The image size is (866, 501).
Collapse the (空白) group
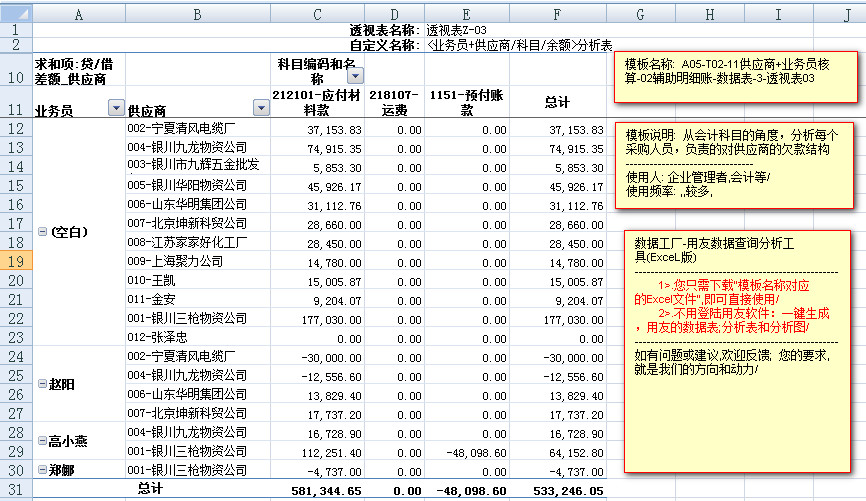coord(42,232)
